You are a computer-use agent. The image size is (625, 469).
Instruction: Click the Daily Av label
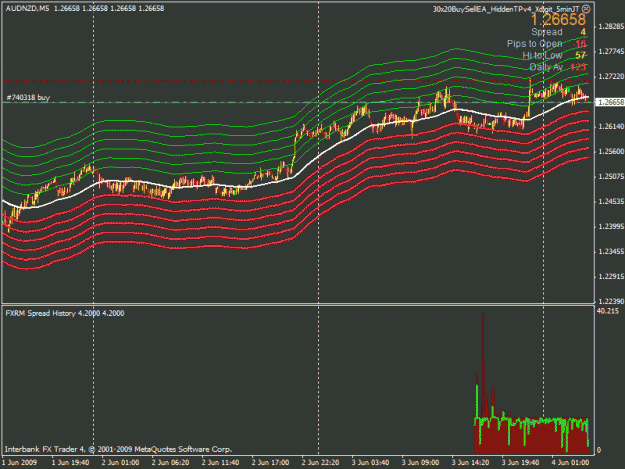click(x=546, y=67)
